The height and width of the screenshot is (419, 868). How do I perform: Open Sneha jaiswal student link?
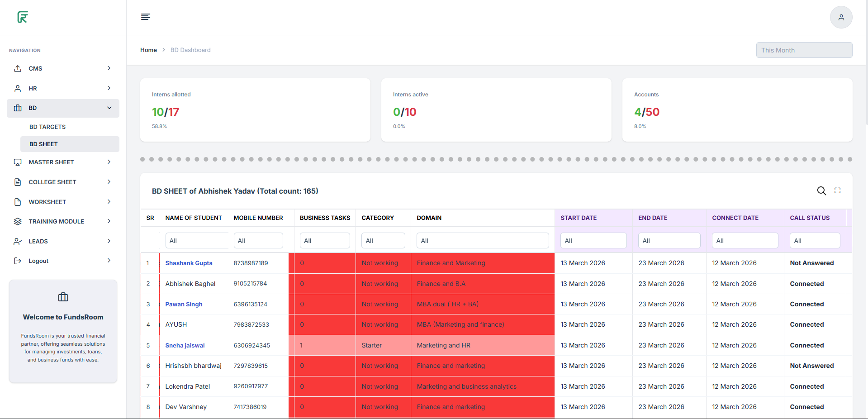point(185,345)
